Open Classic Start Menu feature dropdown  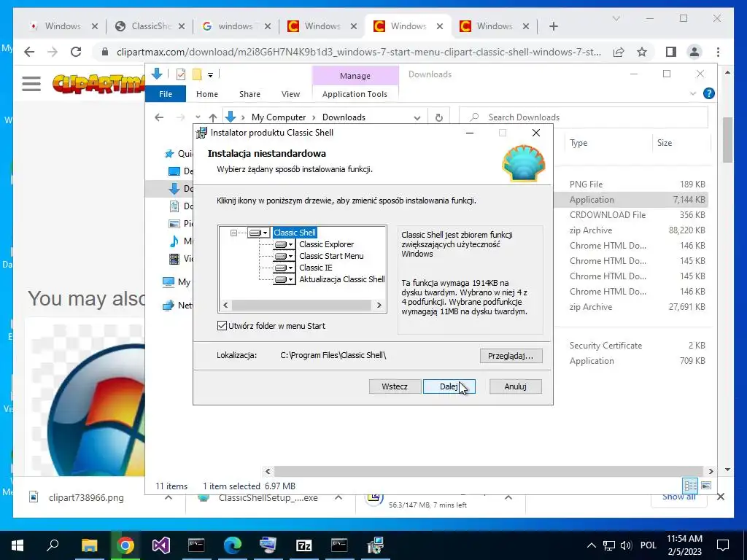285,256
